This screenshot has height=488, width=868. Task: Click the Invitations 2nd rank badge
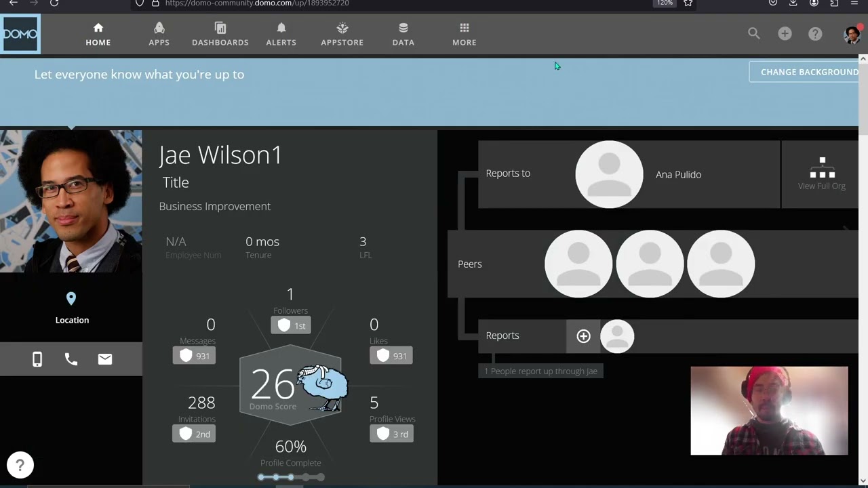194,434
